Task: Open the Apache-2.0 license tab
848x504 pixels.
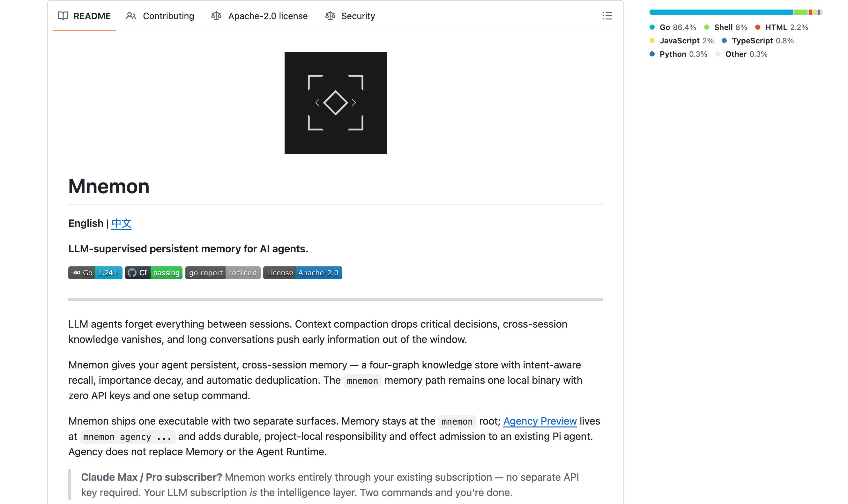Action: 259,16
